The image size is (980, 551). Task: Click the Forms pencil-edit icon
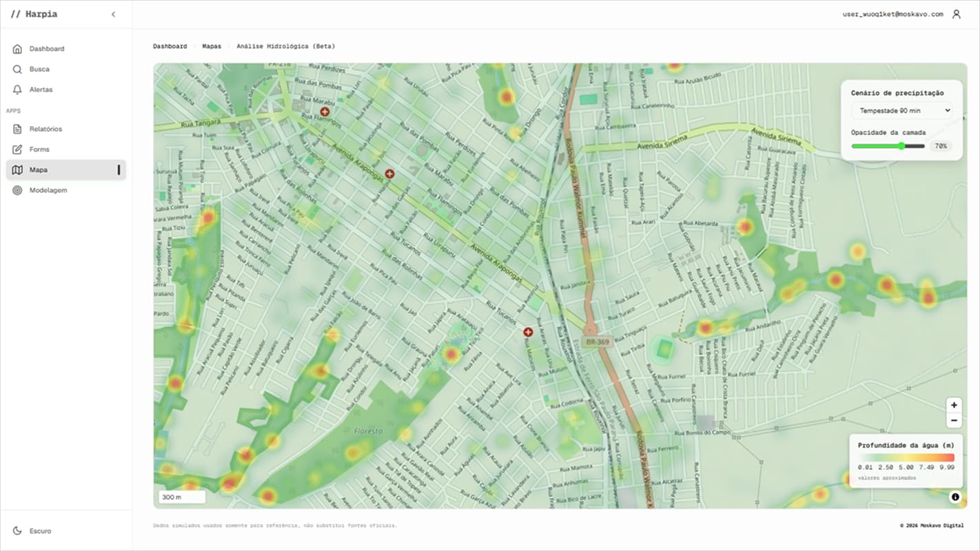(17, 149)
